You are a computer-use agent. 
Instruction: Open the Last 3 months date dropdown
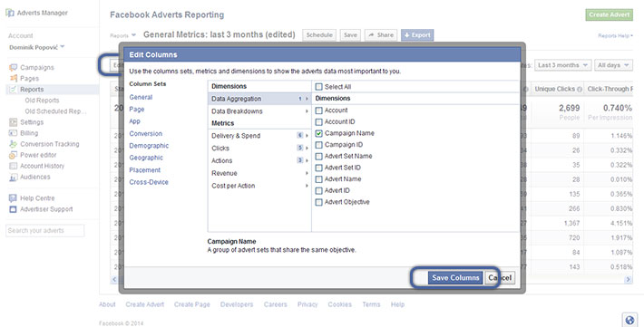(562, 65)
